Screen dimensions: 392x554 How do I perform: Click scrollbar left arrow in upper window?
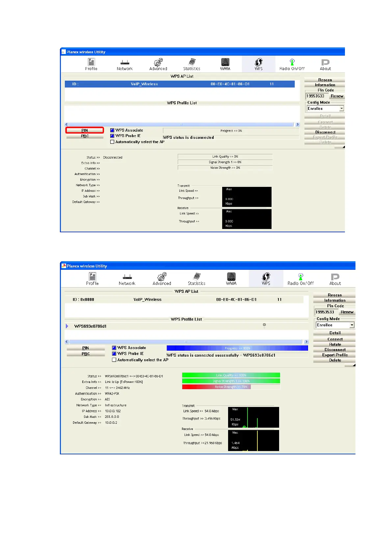click(x=66, y=124)
